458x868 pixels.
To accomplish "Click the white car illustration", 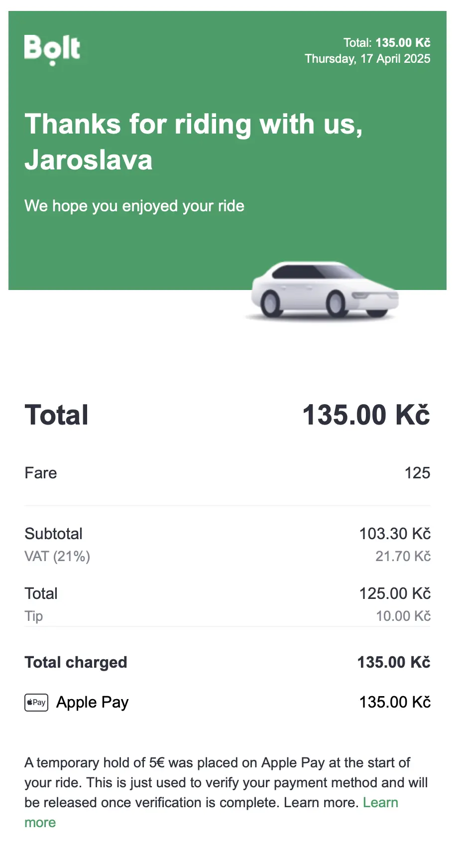I will pyautogui.click(x=324, y=290).
